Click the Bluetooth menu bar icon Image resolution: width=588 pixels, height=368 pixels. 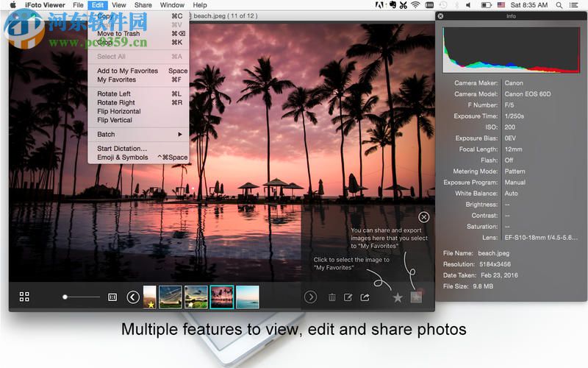(x=456, y=5)
